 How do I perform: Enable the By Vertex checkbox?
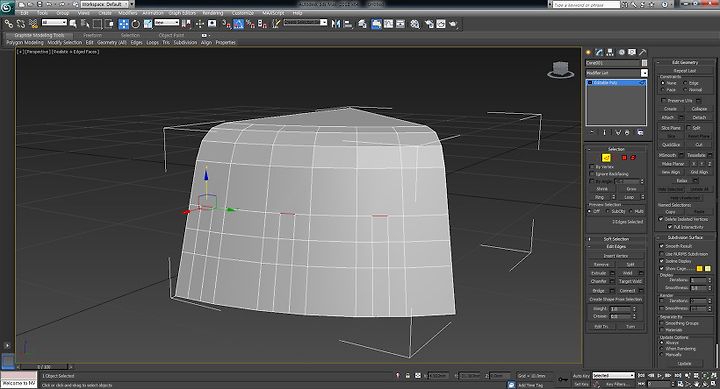592,167
